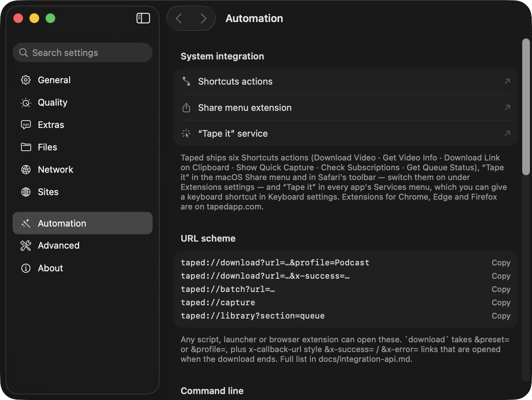Click the Share menu extension label

tap(245, 108)
